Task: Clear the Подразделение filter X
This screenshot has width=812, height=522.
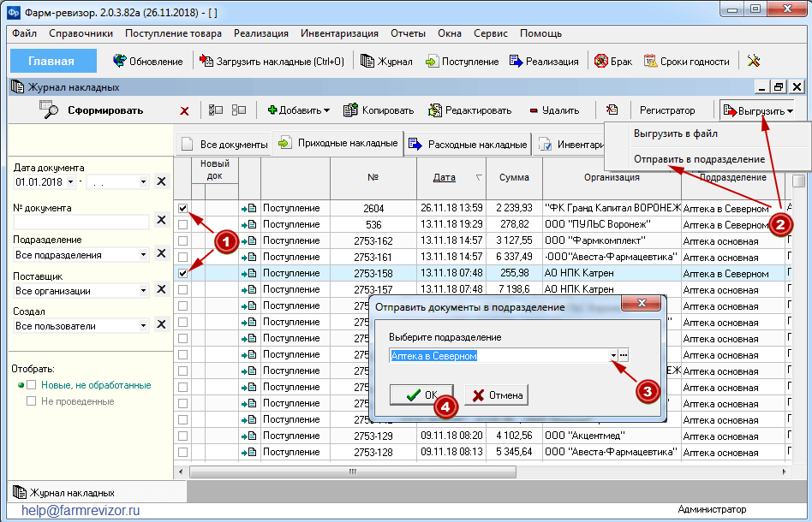Action: 162,253
